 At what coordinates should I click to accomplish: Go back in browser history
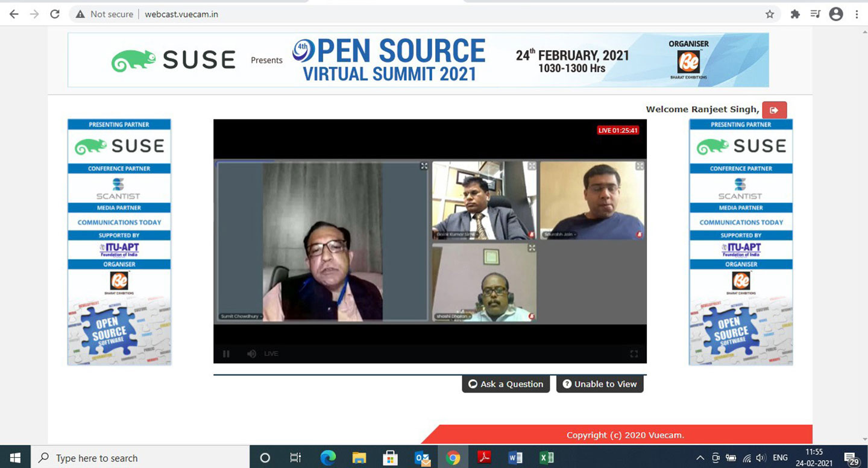[14, 14]
